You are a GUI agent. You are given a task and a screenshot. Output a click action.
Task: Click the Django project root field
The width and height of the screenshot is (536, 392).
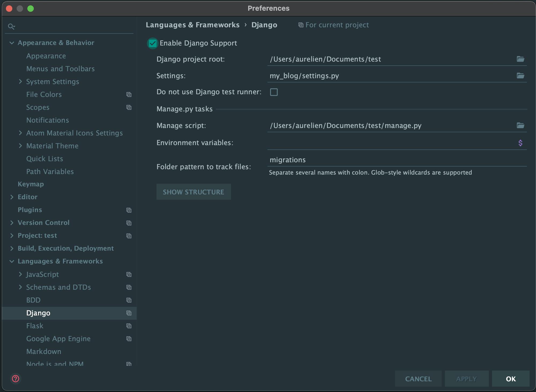pyautogui.click(x=392, y=59)
